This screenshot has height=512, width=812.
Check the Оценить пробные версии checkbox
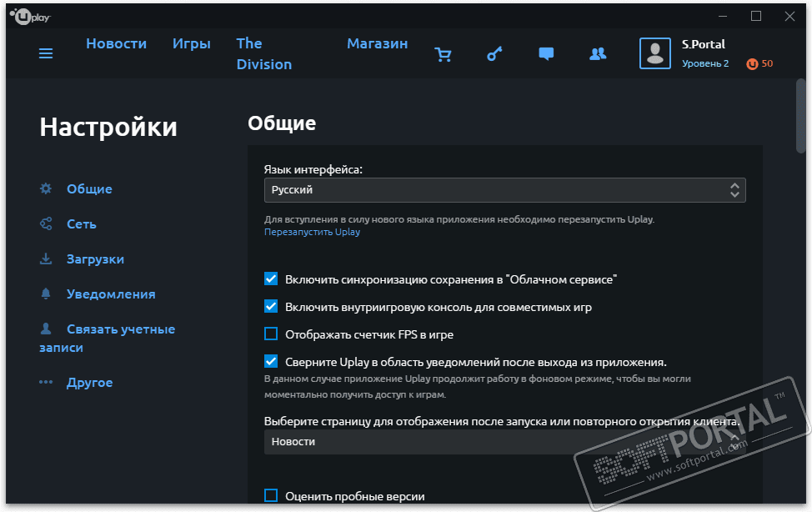271,495
